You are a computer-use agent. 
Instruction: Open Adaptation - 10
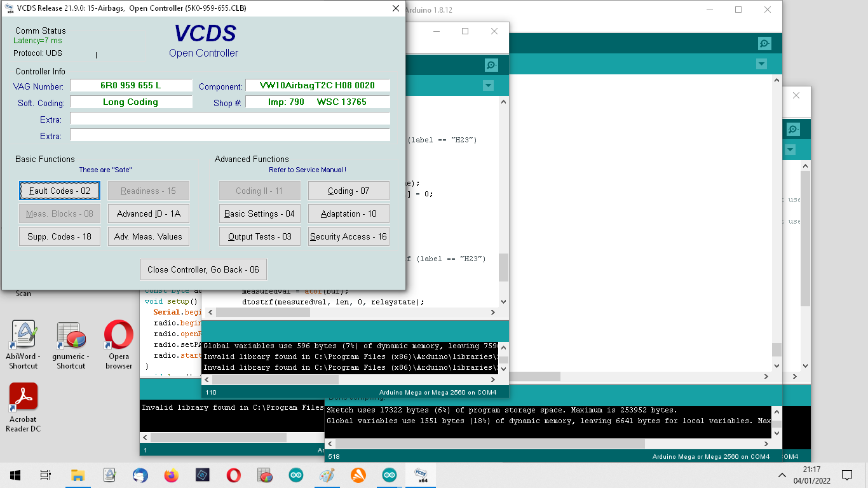[349, 213]
